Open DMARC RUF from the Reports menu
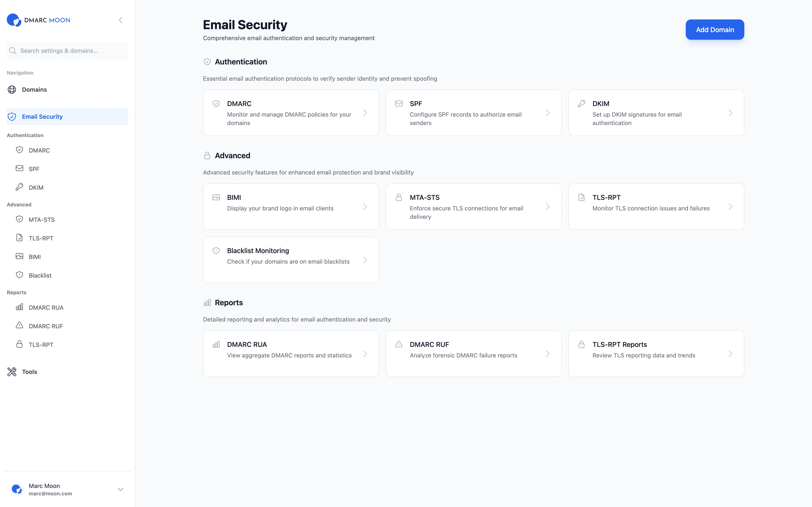812x507 pixels. tap(46, 325)
